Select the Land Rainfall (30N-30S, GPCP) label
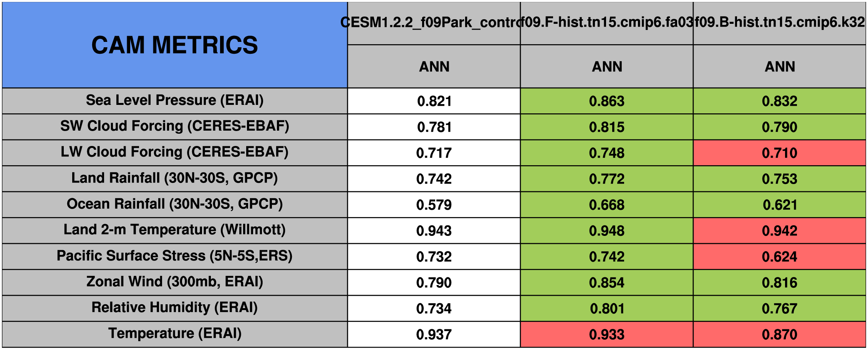This screenshot has width=868, height=350. coord(175,178)
